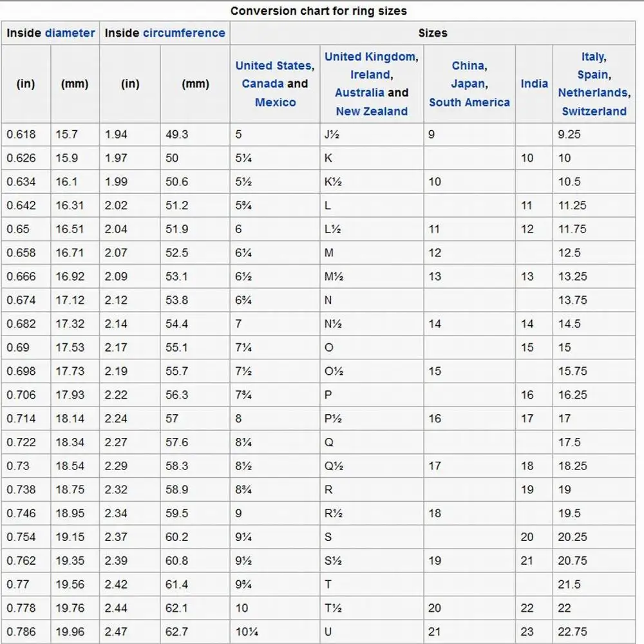The image size is (644, 644).
Task: Click the table title 'Conversion chart for ring sizes'
Action: [318, 11]
